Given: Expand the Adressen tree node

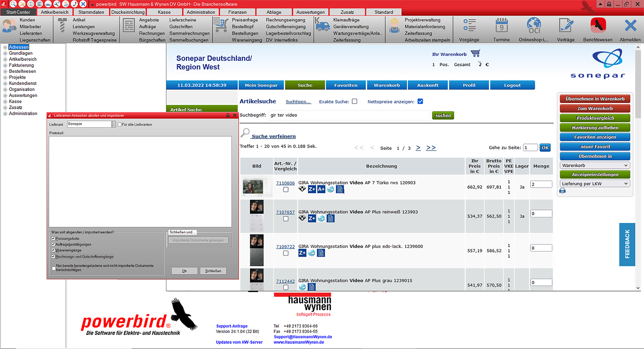Looking at the screenshot, I should 5,47.
